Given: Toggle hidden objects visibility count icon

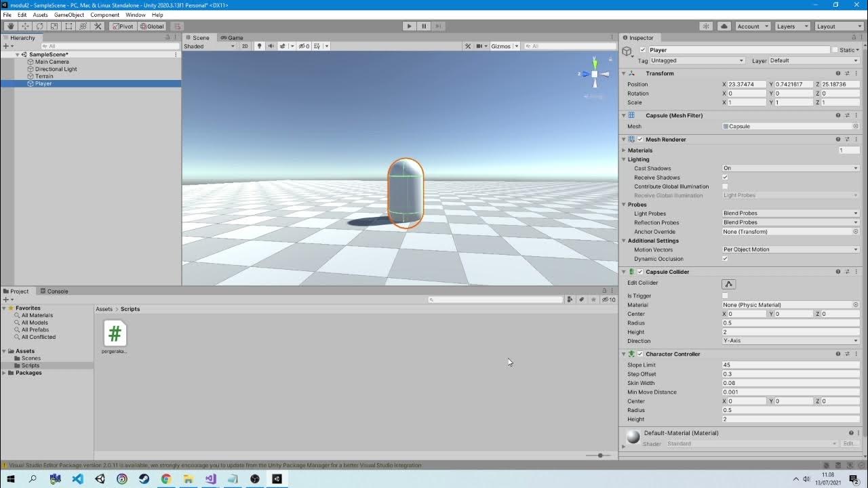Looking at the screenshot, I should point(304,46).
